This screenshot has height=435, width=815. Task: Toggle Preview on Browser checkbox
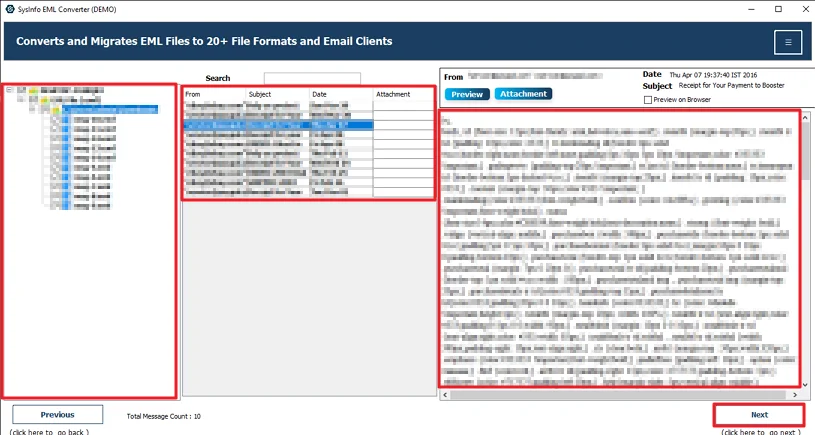click(x=648, y=100)
